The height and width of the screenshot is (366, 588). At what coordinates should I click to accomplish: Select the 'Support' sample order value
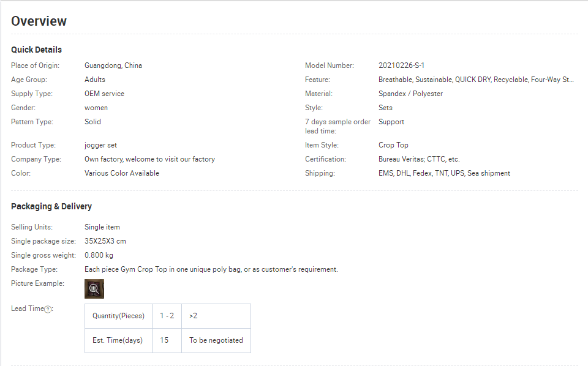coord(391,122)
